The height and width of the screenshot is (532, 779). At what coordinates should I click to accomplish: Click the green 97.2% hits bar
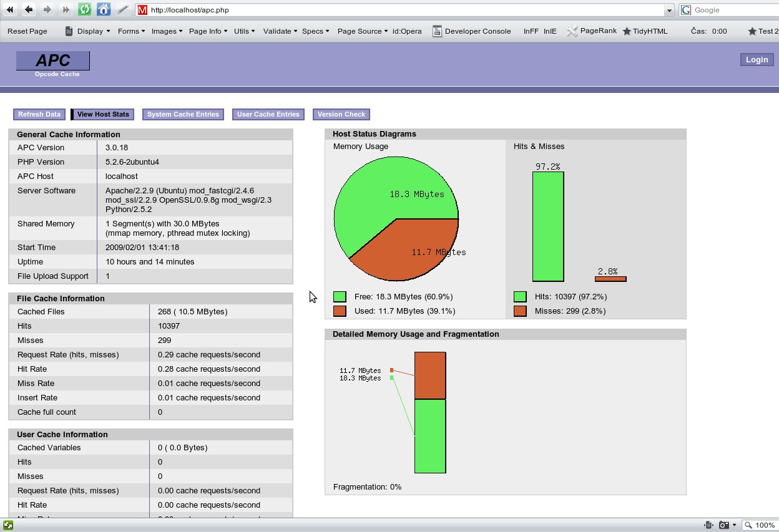pos(548,226)
